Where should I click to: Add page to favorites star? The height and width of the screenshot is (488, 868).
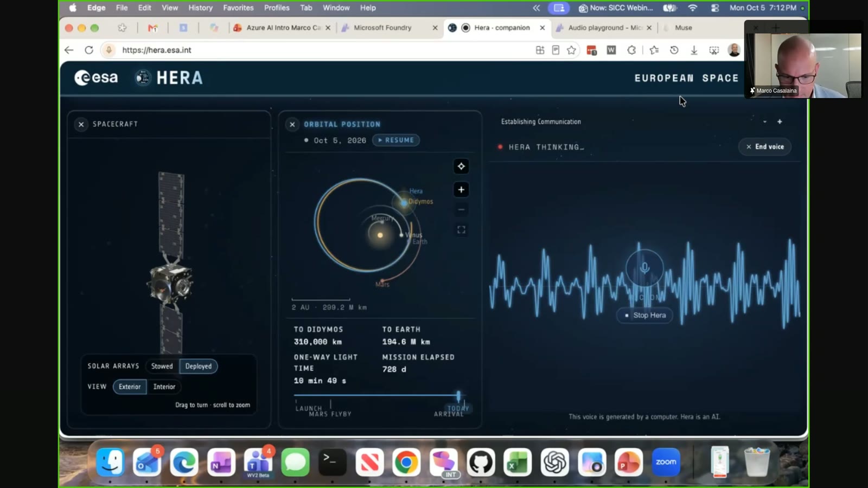tap(571, 50)
